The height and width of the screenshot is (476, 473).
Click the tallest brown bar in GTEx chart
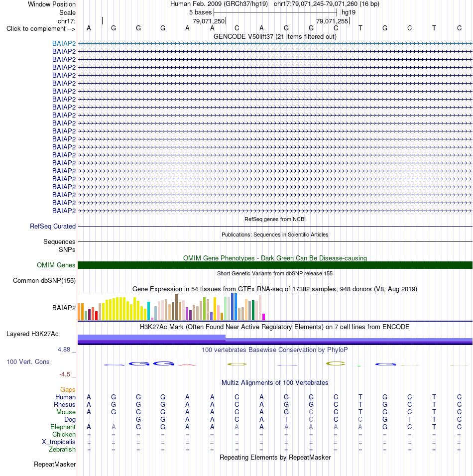coord(176,307)
